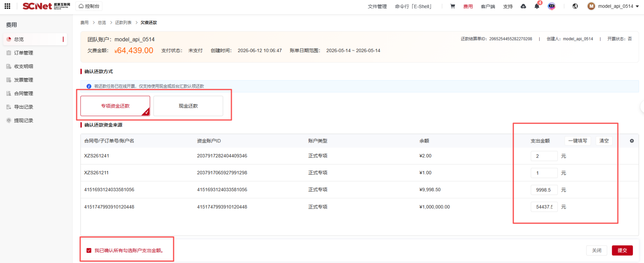Click amount field for 4151747993910120448 row
Viewport: 644px width, 263px height.
pyautogui.click(x=544, y=207)
